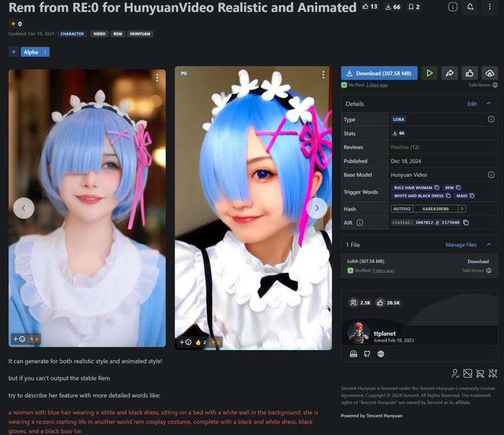The image size is (504, 435).
Task: Open the left image's three-dot menu
Action: tap(157, 78)
